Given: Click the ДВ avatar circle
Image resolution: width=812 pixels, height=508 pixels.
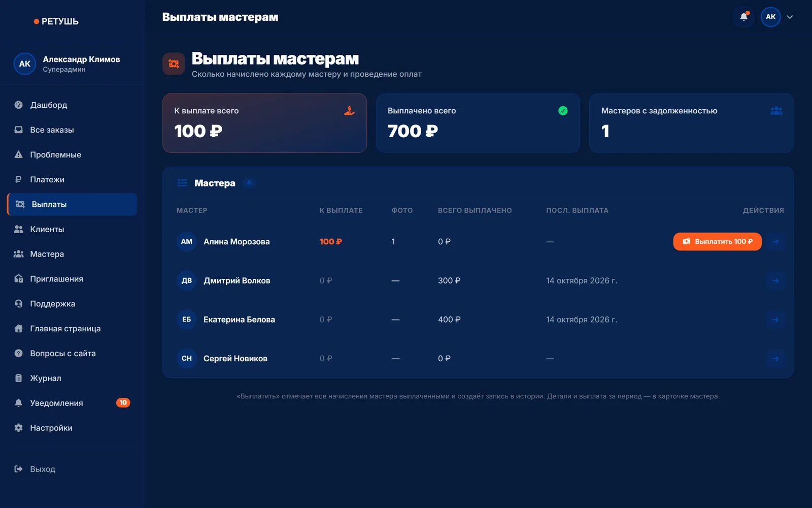Looking at the screenshot, I should point(187,281).
